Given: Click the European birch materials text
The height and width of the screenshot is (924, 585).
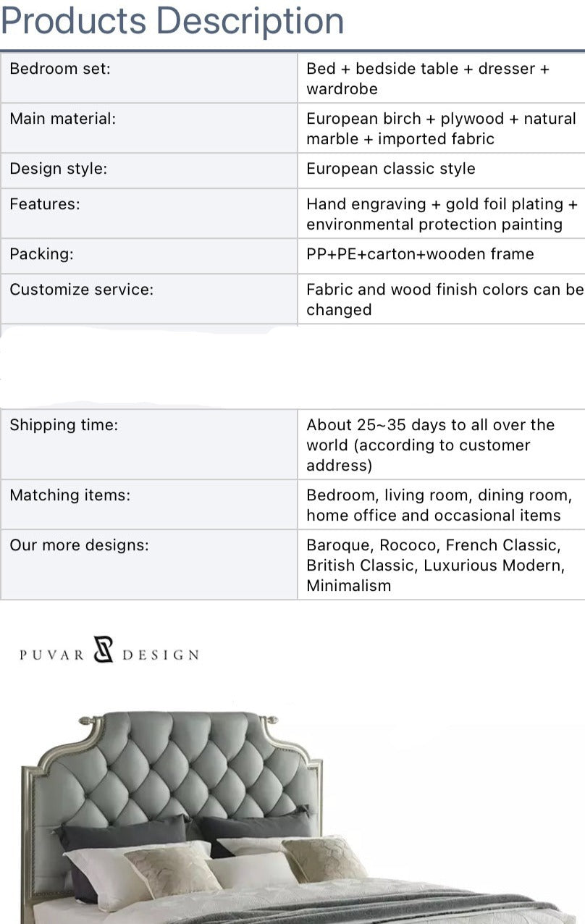Looking at the screenshot, I should [441, 128].
